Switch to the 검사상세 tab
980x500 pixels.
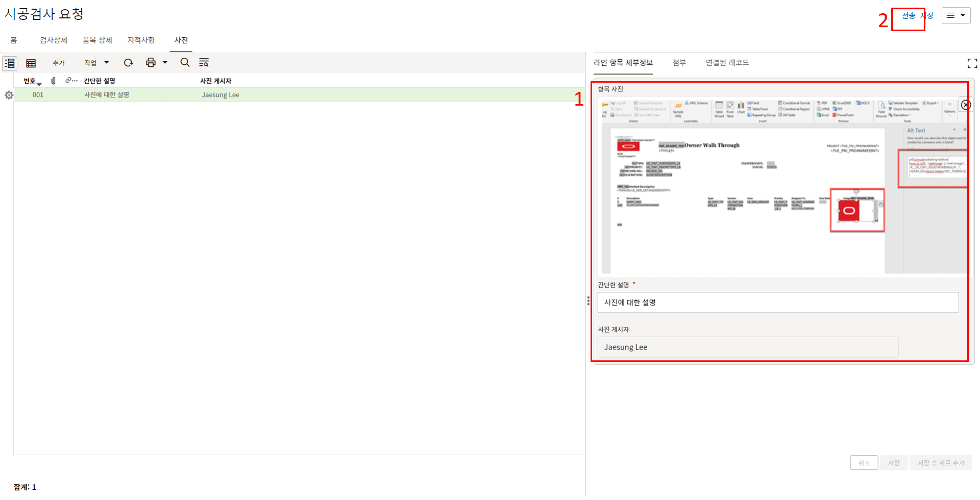point(54,40)
